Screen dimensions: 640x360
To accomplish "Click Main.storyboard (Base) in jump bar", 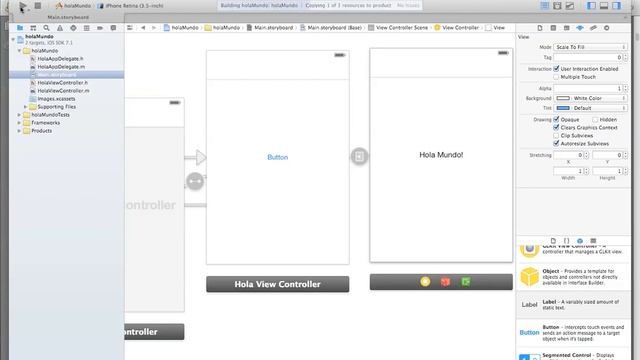I will click(331, 28).
